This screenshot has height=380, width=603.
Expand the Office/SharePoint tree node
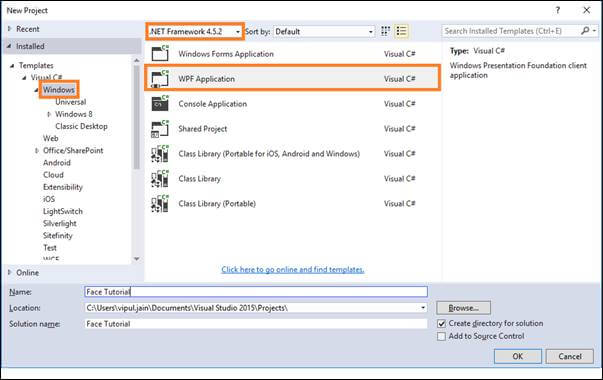tap(37, 151)
